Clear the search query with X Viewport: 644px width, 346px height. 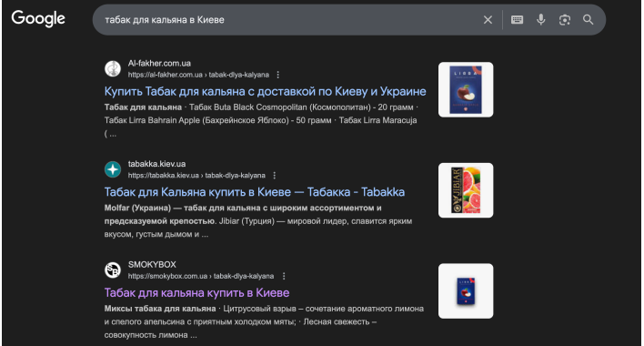pos(488,20)
